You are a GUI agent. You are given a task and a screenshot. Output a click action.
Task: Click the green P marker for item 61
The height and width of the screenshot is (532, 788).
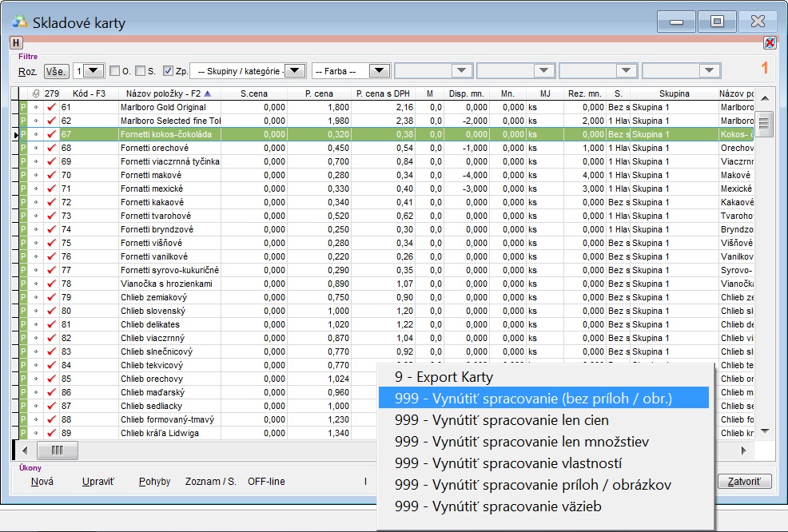tap(23, 107)
